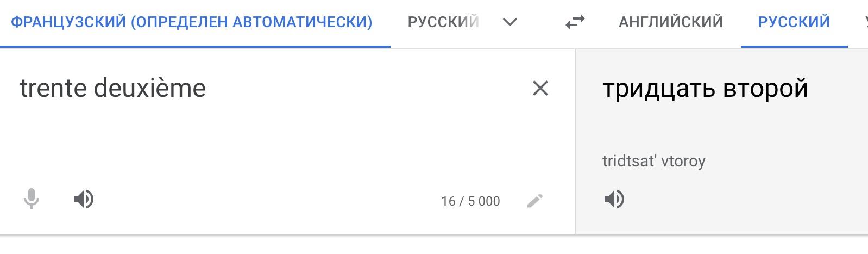
Task: Listen to the Russian translation audio
Action: [614, 200]
